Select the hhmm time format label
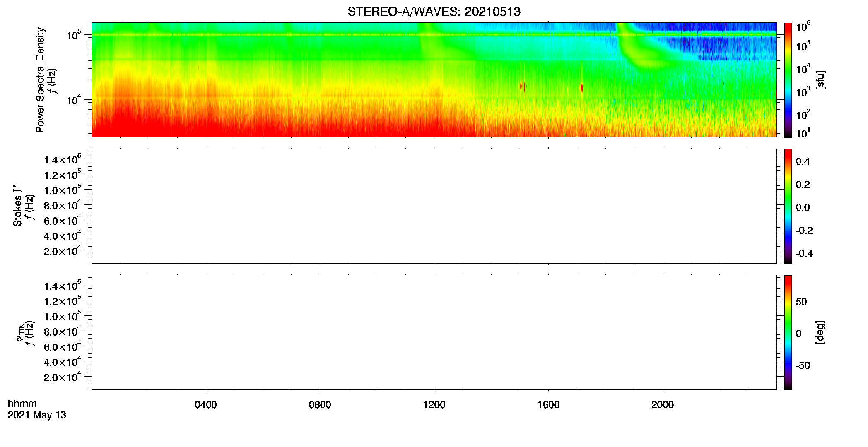 click(x=22, y=404)
